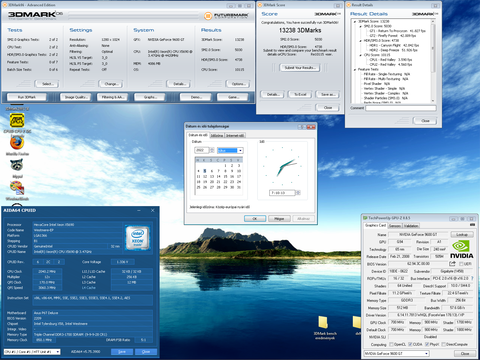
Task: Collapse the CPU Score tree node
Action: point(361,55)
